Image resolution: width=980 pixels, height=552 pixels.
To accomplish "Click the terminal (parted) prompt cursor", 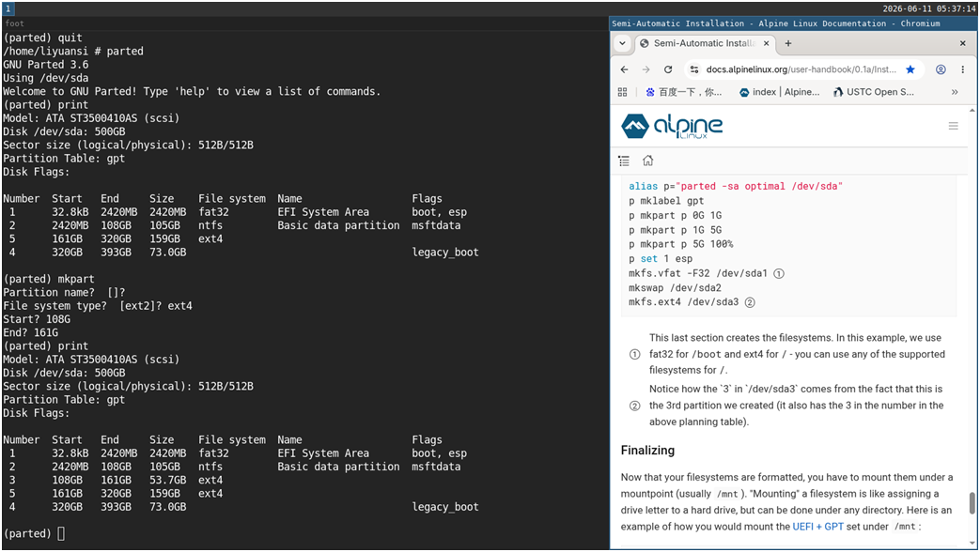I will pyautogui.click(x=61, y=534).
